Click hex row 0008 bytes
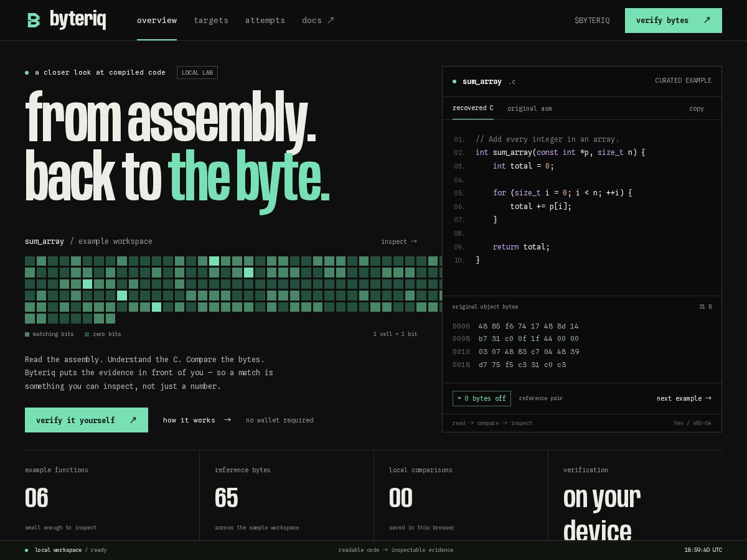Image resolution: width=747 pixels, height=560 pixels. click(529, 338)
